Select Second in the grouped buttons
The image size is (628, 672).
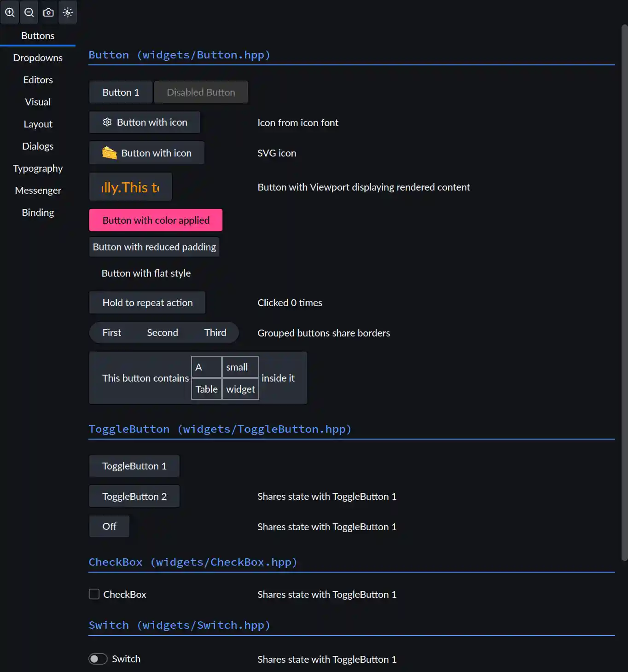pyautogui.click(x=163, y=333)
